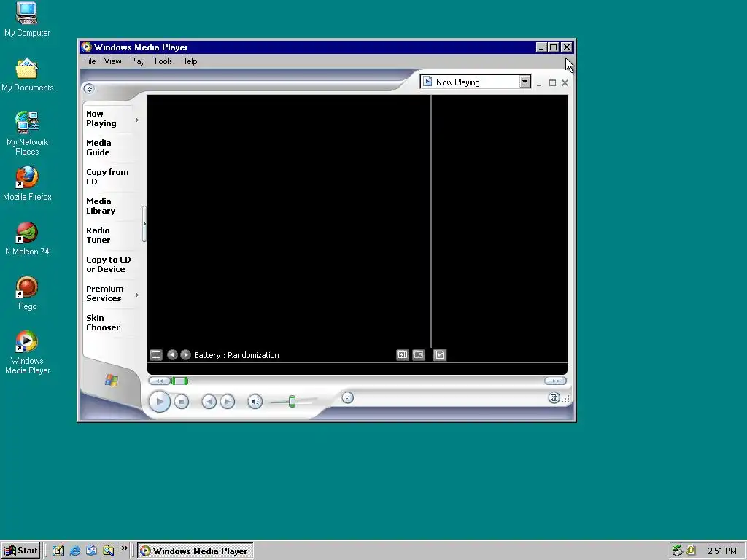Click the inner player close button
This screenshot has height=560, width=747.
[565, 83]
